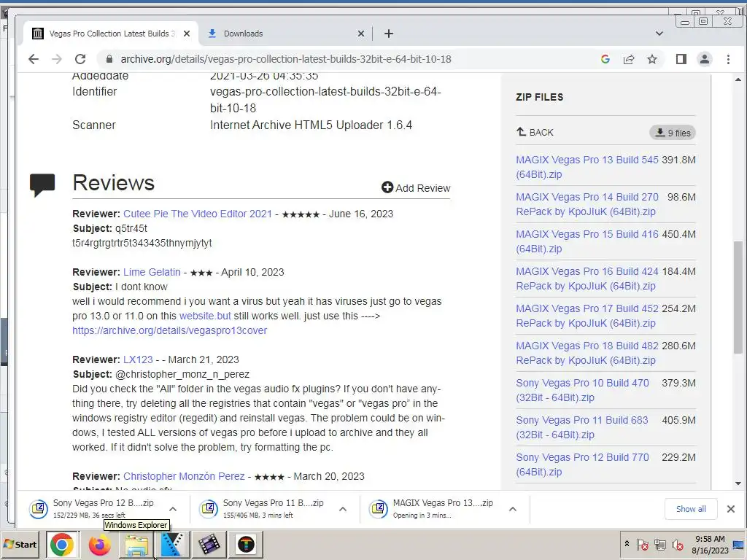Viewport: 747px width, 560px height.
Task: Show hidden system tray icons
Action: [x=627, y=544]
